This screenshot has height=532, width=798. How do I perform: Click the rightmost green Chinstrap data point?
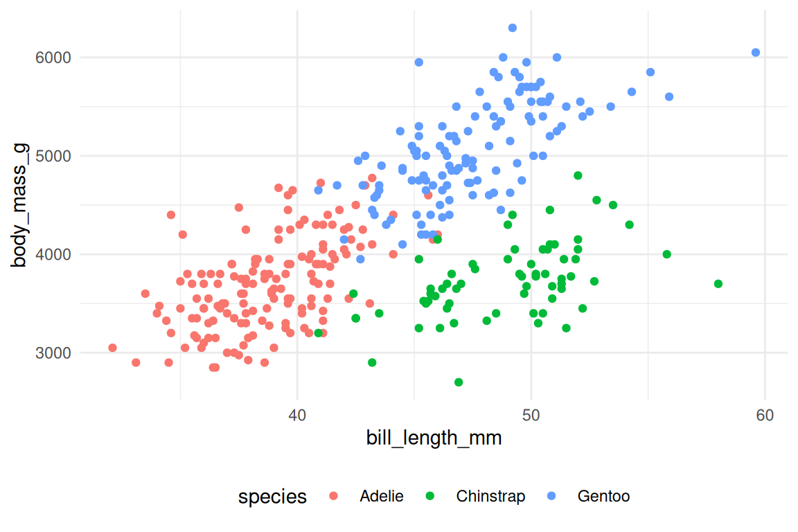point(718,284)
